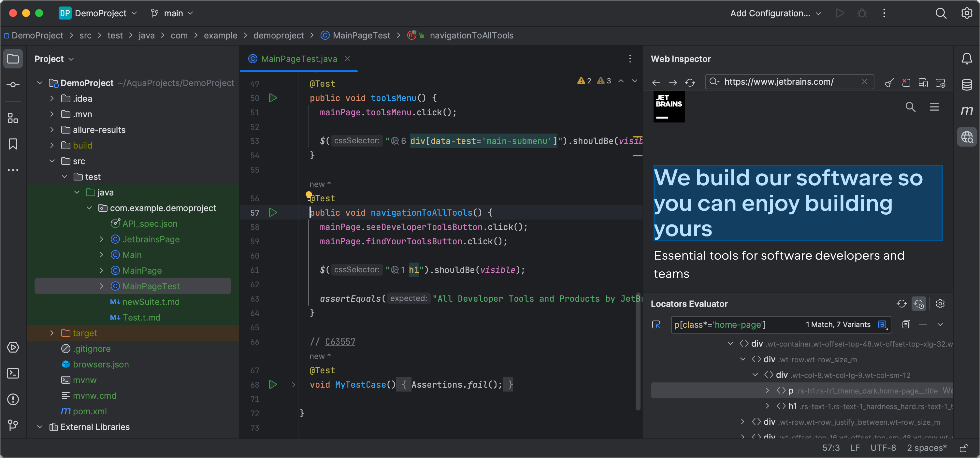
Task: Clear highlighting with the broom icon
Action: [x=889, y=82]
